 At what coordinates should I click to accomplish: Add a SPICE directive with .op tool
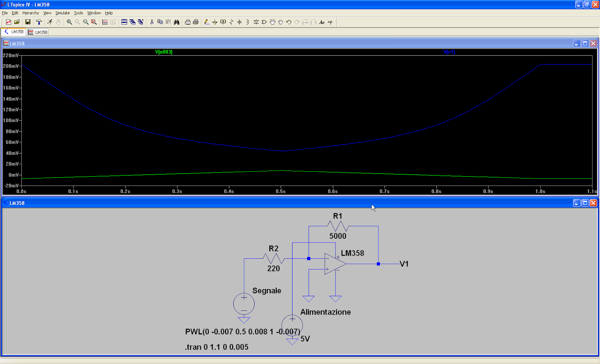(x=330, y=22)
